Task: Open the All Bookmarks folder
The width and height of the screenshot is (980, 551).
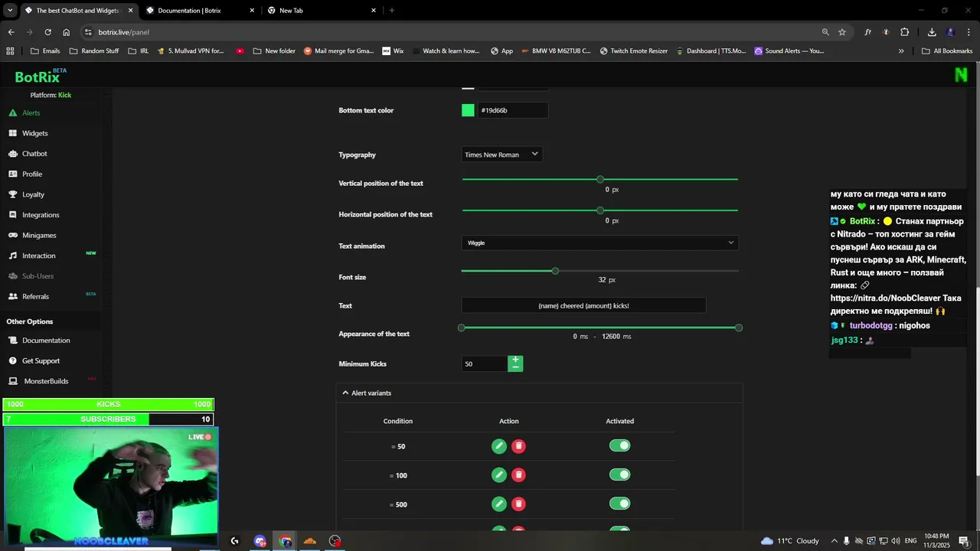Action: [947, 51]
